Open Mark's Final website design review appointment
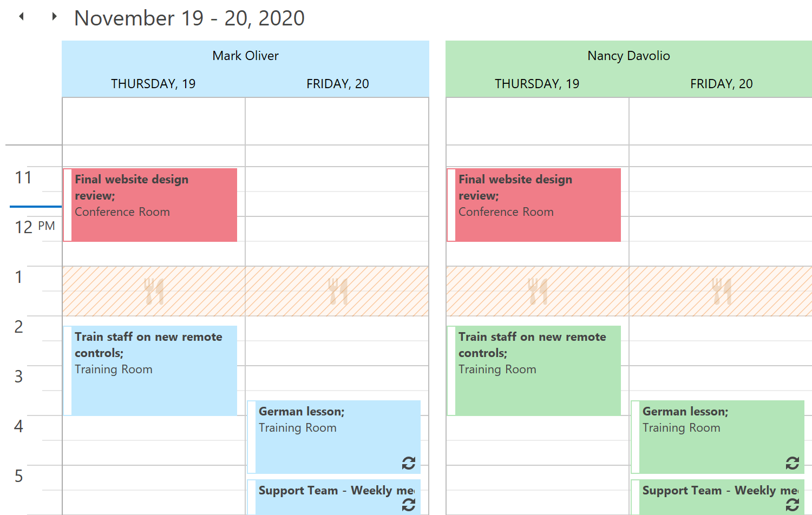Screen dimensions: 812x515 (x=154, y=205)
